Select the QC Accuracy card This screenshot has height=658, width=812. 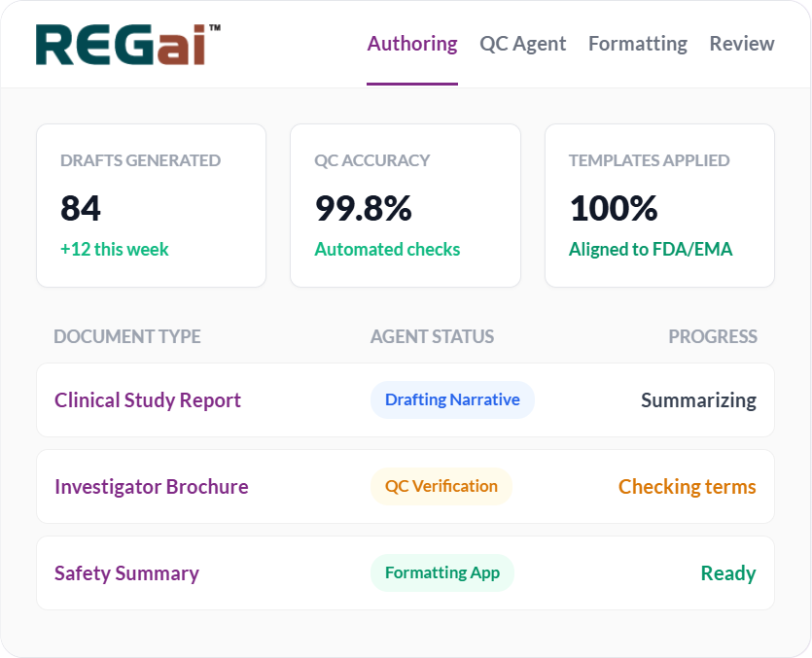click(405, 205)
